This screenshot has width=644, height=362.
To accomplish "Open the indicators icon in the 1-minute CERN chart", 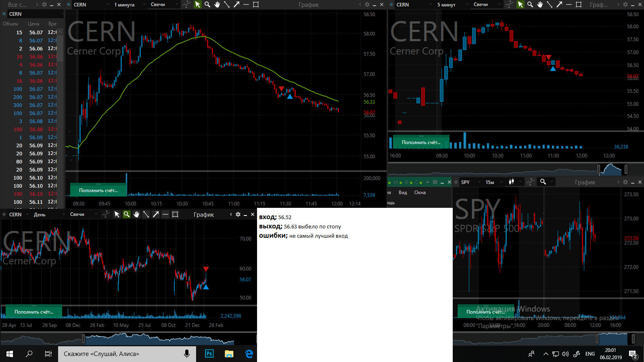I will [186, 4].
